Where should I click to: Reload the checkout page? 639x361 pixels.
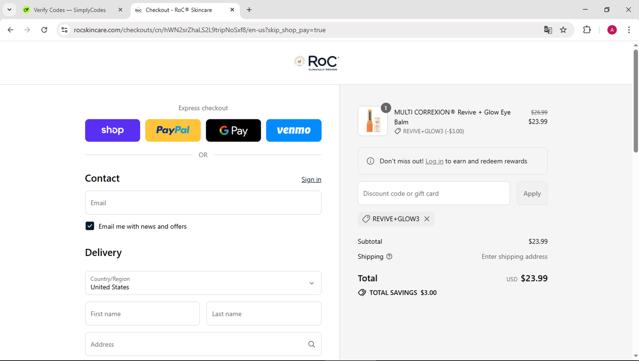click(x=44, y=30)
